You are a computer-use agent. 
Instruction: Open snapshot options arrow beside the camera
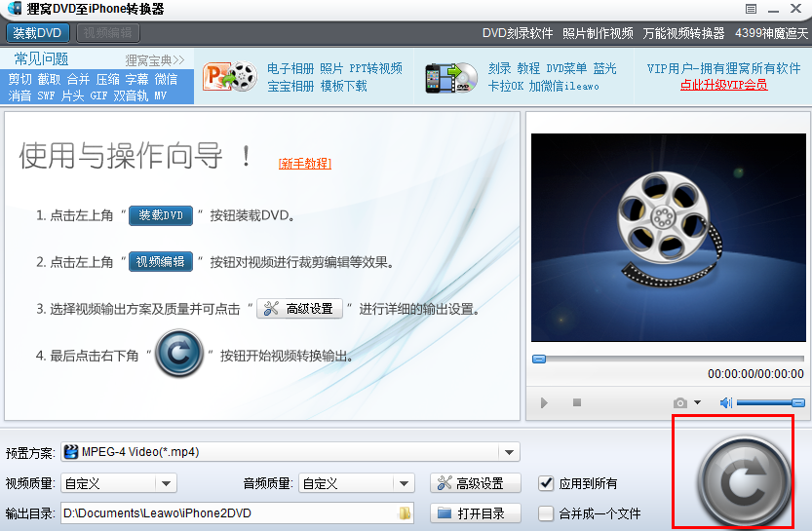698,402
